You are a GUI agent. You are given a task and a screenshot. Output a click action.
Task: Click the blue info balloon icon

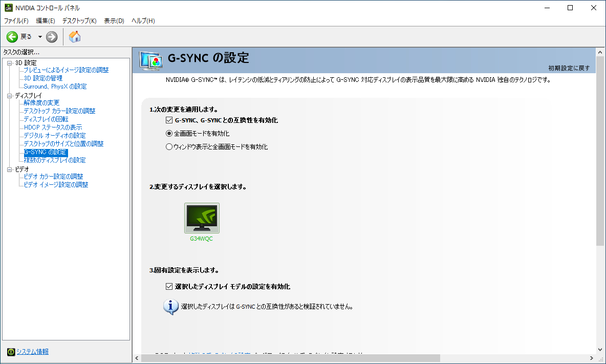[170, 307]
